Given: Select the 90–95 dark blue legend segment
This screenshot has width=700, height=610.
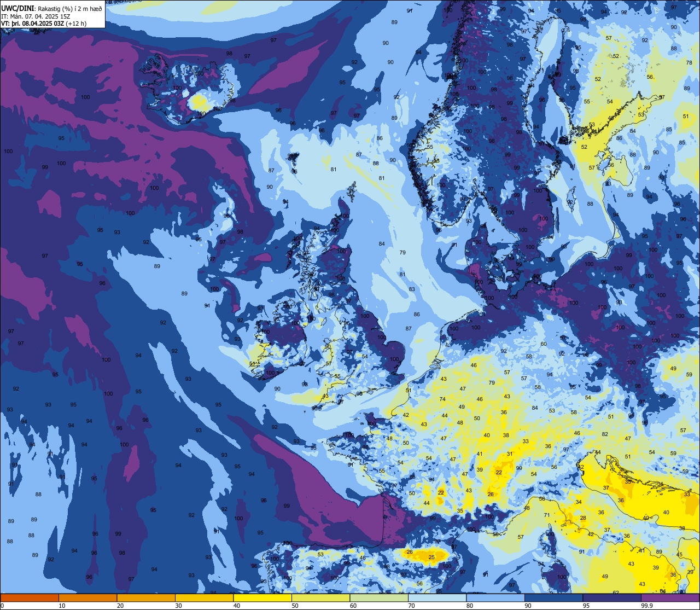Looking at the screenshot, I should click(553, 597).
